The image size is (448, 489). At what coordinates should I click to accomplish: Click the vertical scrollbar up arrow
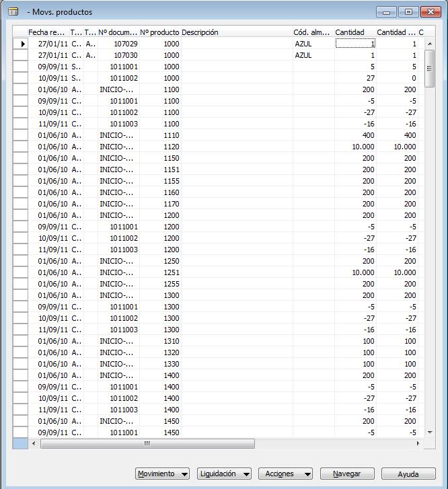[430, 44]
